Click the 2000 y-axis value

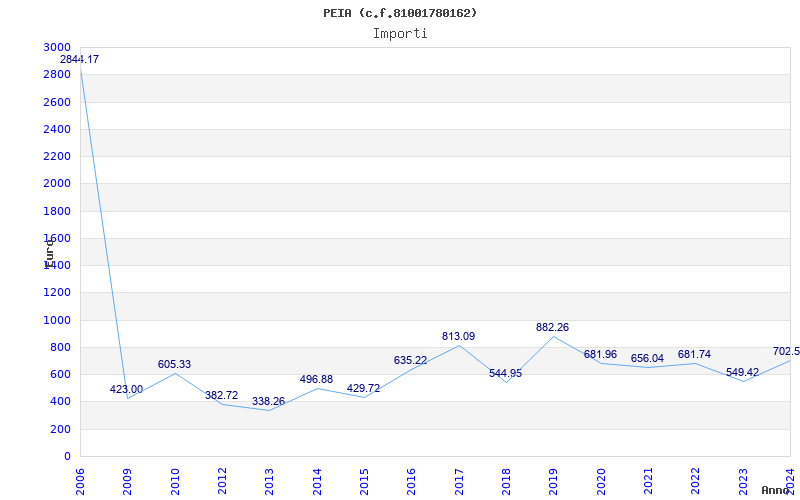click(57, 183)
